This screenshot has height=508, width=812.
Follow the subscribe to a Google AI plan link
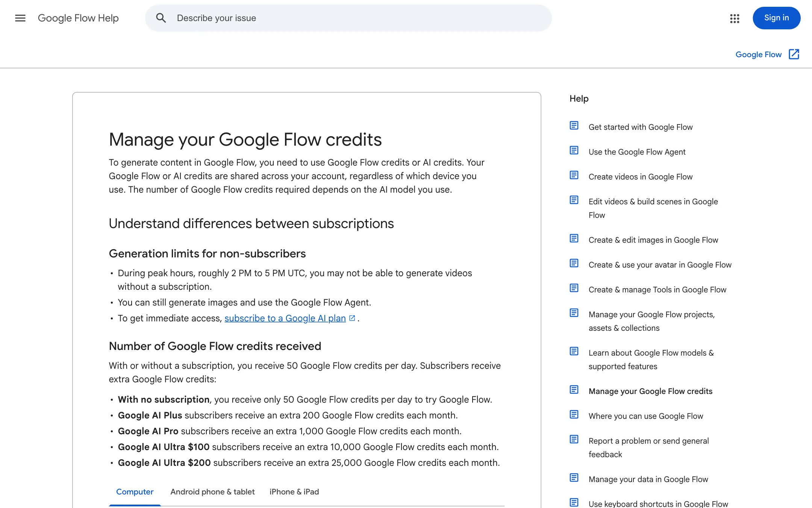pos(285,318)
